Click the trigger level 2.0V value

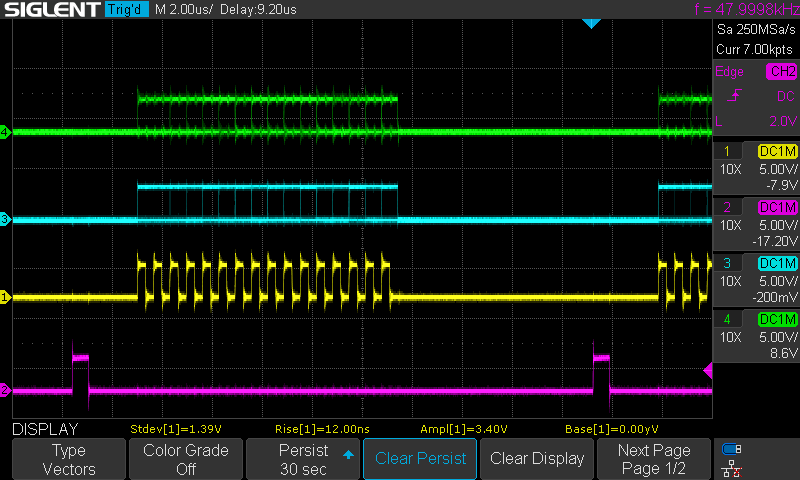pos(783,121)
